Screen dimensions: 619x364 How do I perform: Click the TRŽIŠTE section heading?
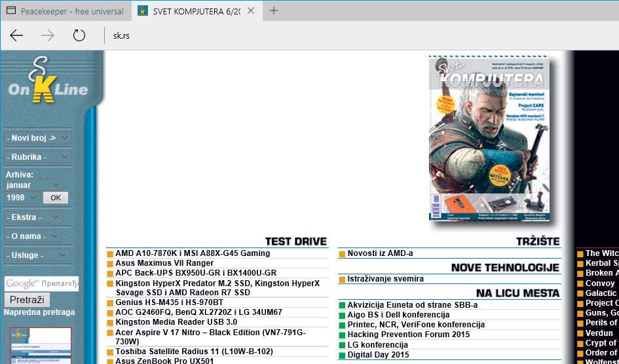coord(538,242)
